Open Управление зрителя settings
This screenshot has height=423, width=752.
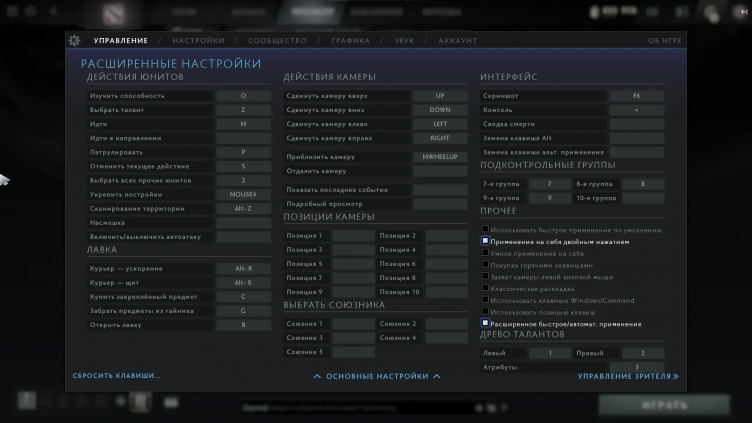point(627,377)
